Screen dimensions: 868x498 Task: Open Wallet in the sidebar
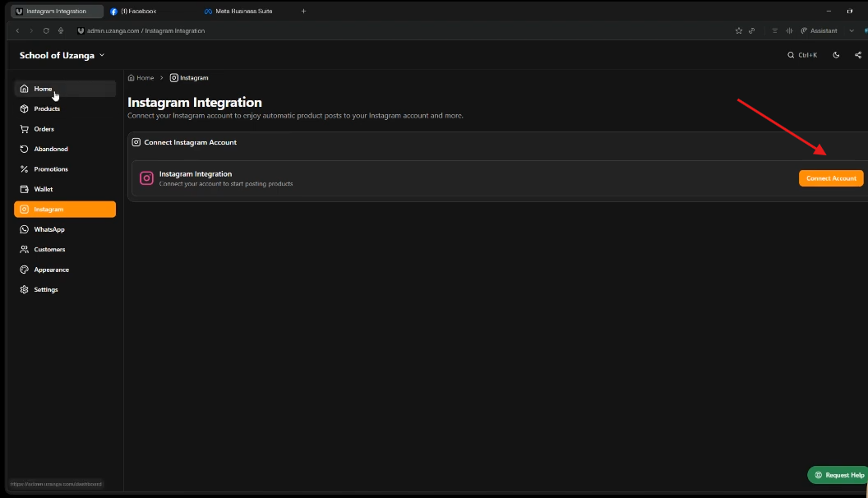click(65, 189)
